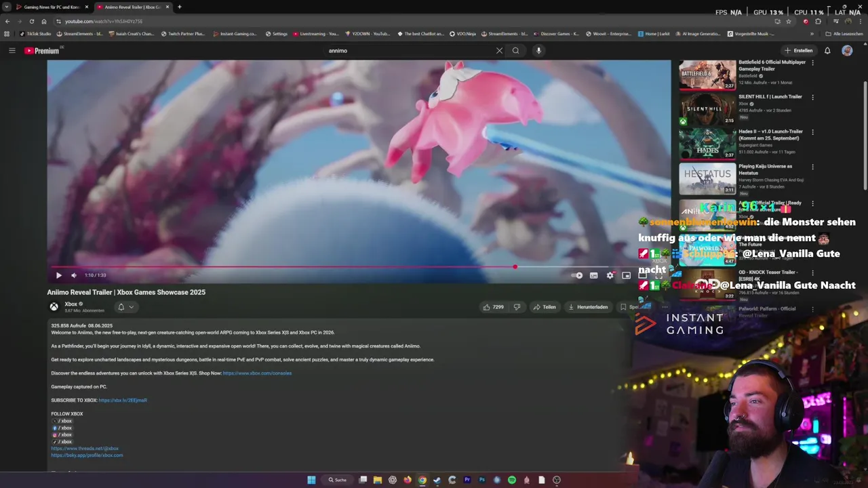Screen dimensions: 868x488
Task: Open Premiere Pro from taskbar
Action: pos(467,480)
